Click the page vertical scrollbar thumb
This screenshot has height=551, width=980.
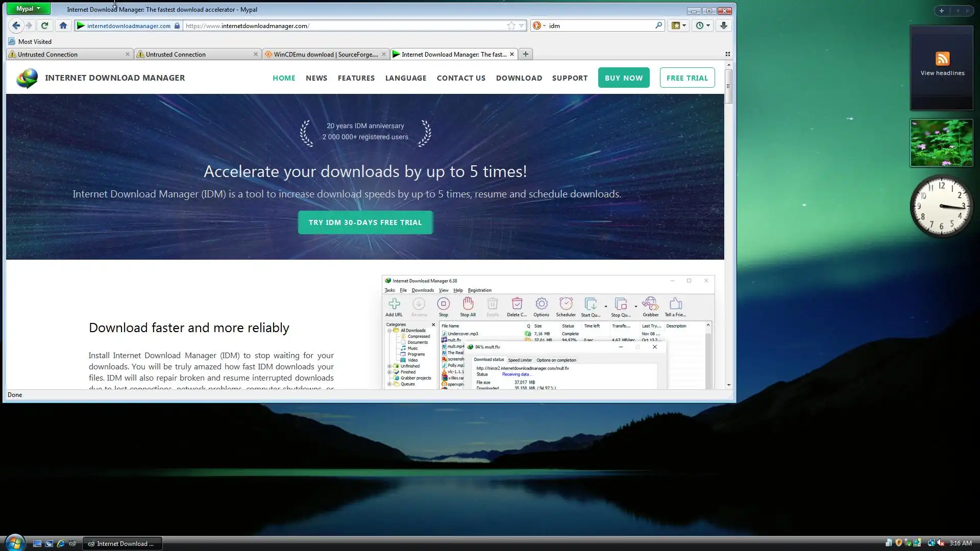728,87
